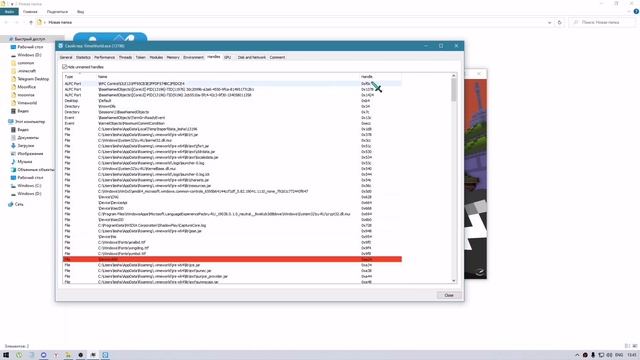This screenshot has width=640, height=360.
Task: Open Загрузки in Explorer sidebar
Action: 25,146
